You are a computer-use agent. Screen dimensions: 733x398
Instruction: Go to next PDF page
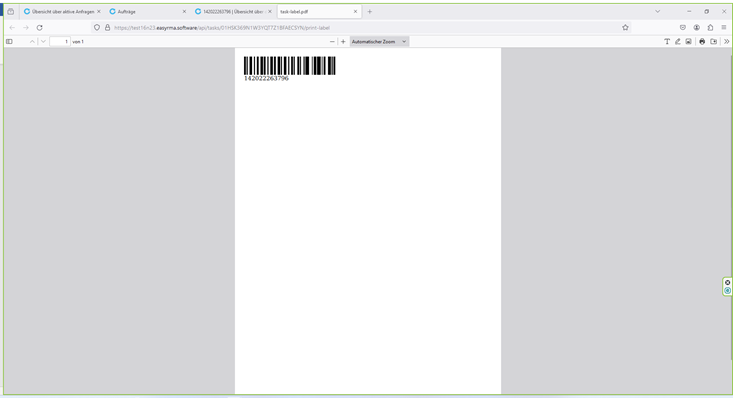coord(43,42)
